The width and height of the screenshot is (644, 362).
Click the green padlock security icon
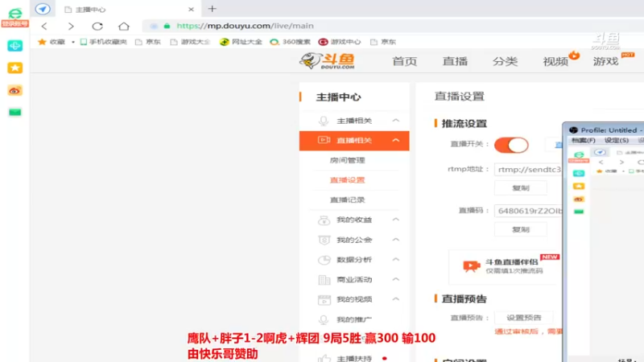[167, 26]
